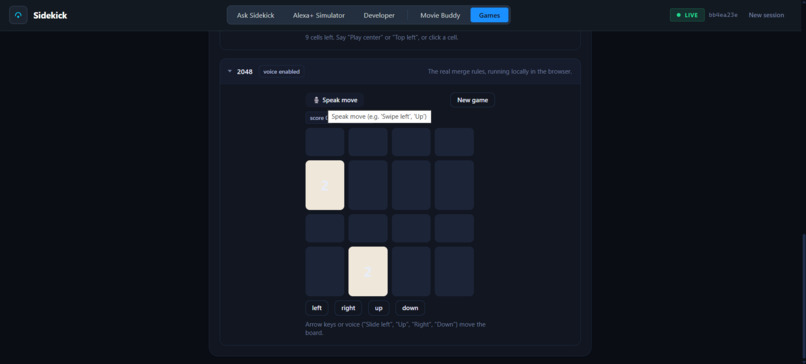Open the Developer tab

[379, 15]
